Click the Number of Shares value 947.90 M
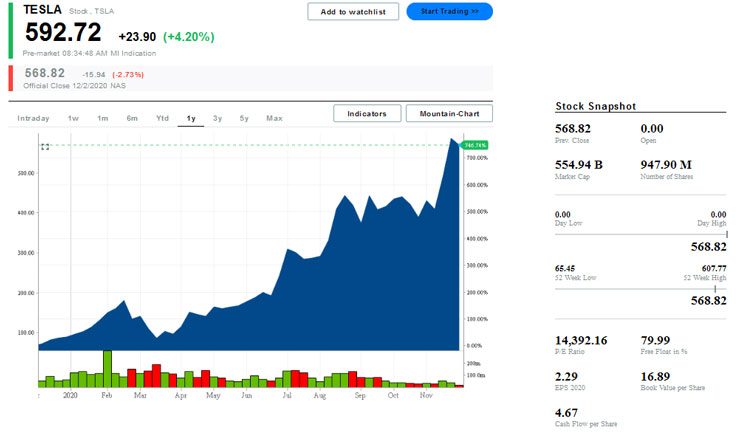 (666, 165)
